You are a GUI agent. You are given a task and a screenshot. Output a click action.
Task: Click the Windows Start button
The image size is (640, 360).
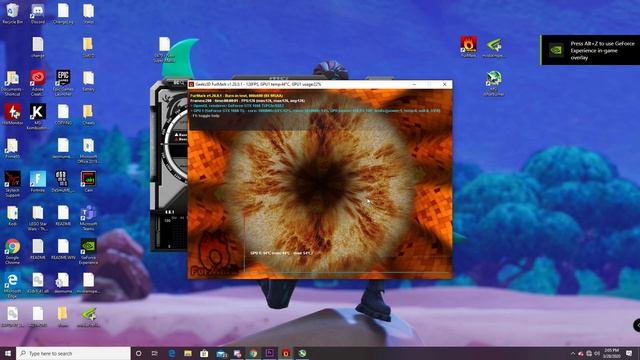pyautogui.click(x=8, y=353)
